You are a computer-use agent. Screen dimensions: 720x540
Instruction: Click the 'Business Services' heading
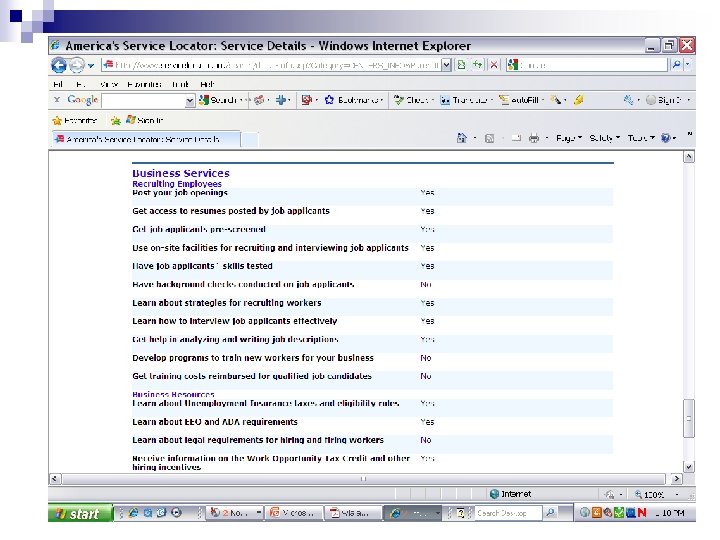tap(181, 173)
